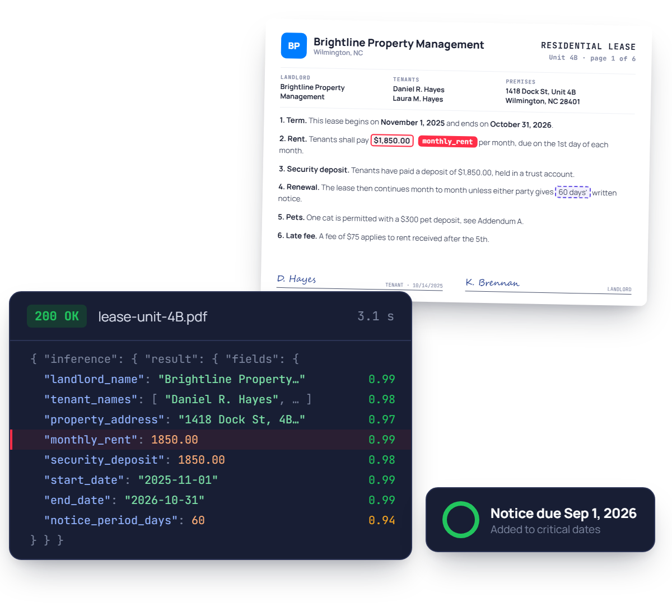This screenshot has height=616, width=672.
Task: Click the "D. Hayes" tenant signature
Action: [x=297, y=279]
